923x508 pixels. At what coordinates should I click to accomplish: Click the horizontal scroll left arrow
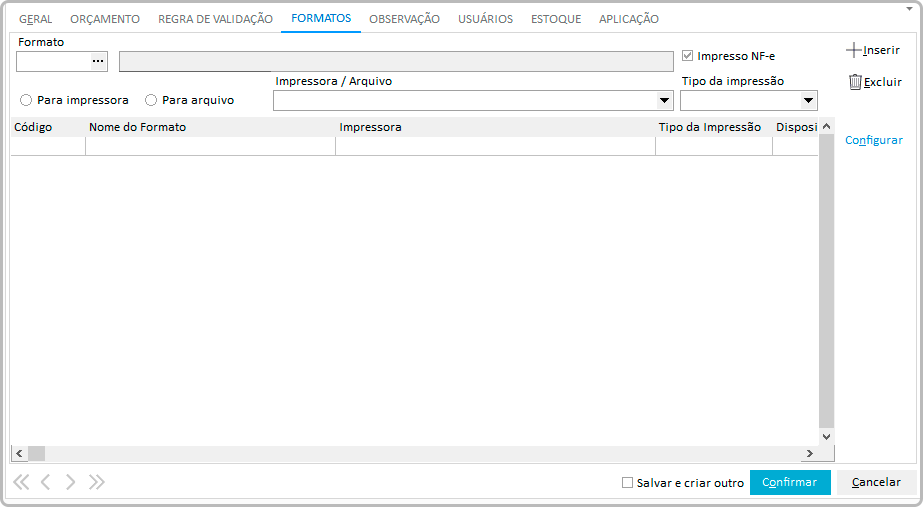click(19, 453)
